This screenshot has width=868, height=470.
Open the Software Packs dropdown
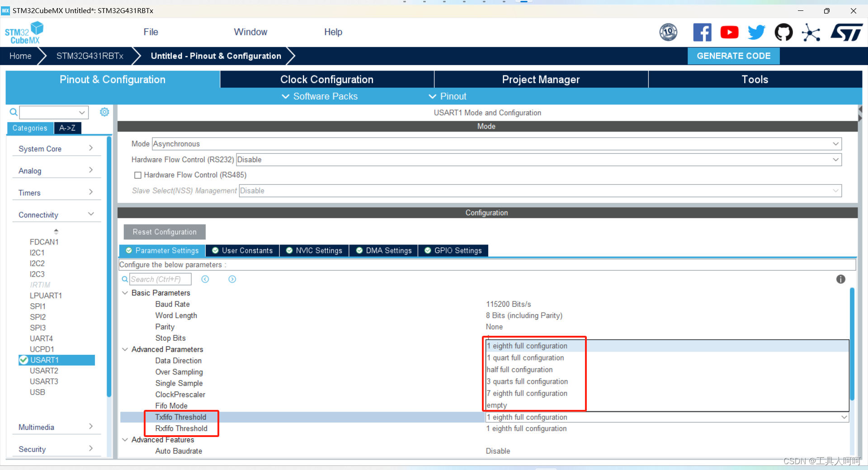320,96
